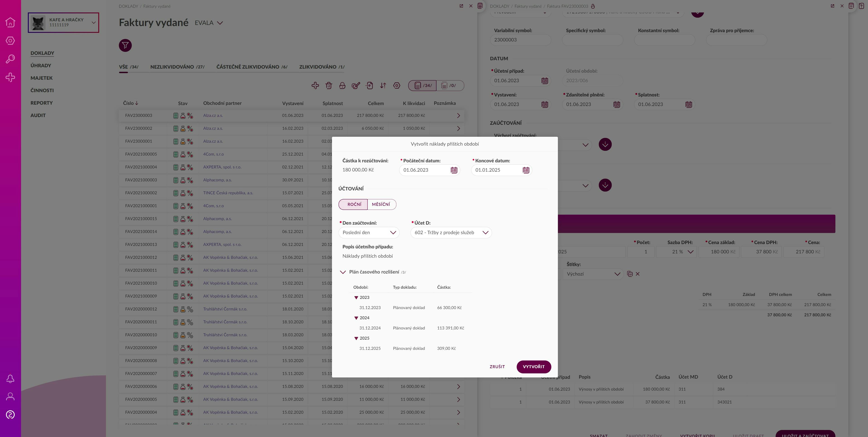Click the plus cross icon in sidebar

click(x=10, y=77)
